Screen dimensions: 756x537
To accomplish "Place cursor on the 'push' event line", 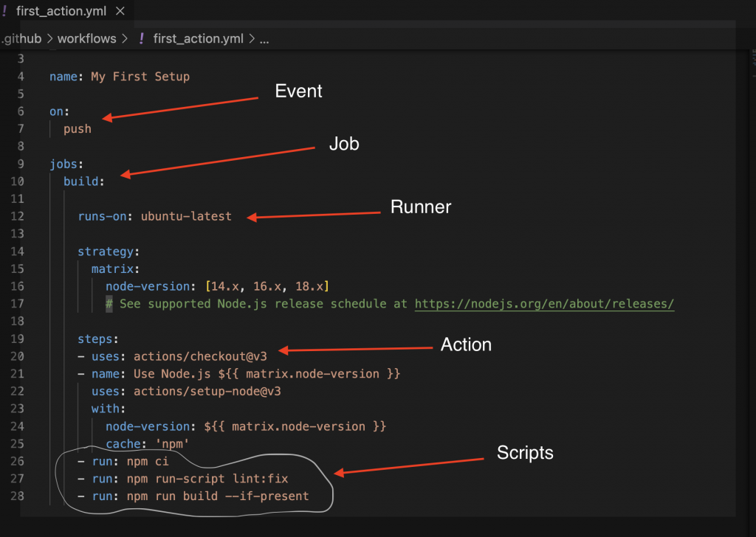I will click(78, 129).
